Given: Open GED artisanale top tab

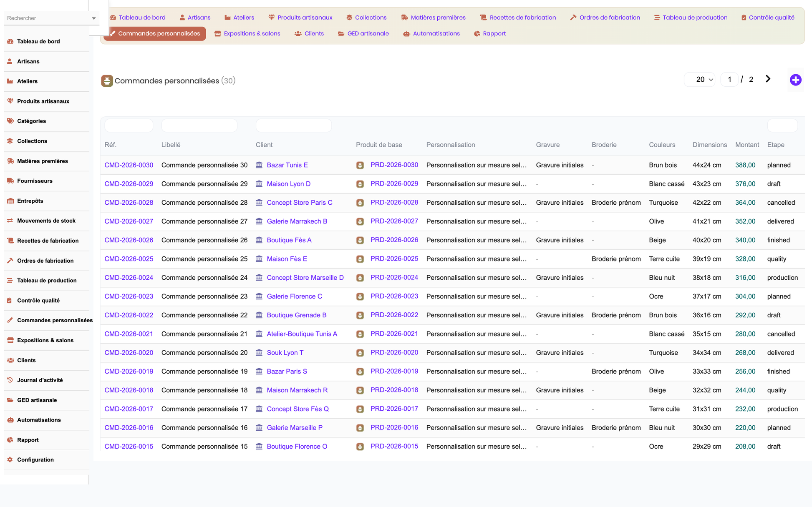Looking at the screenshot, I should [363, 33].
